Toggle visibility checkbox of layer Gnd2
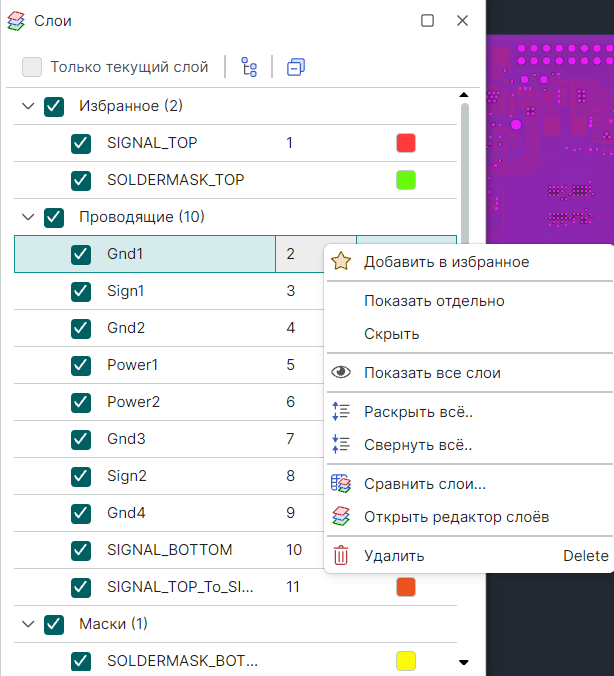 click(81, 329)
